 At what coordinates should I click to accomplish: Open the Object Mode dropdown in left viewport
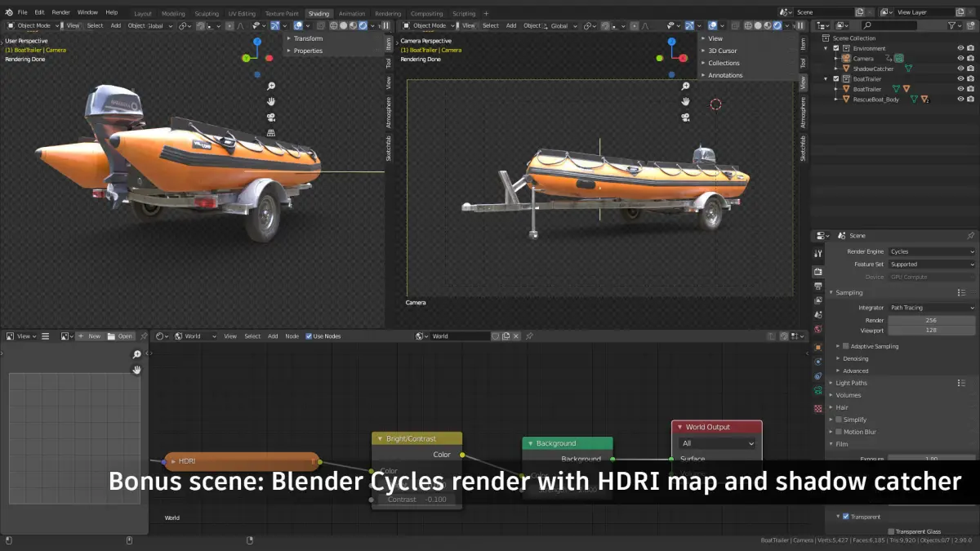pyautogui.click(x=33, y=25)
